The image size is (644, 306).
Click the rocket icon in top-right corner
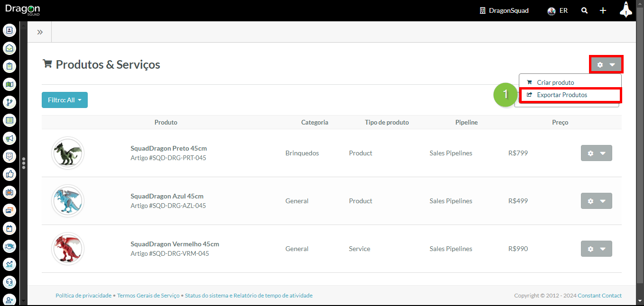tap(626, 10)
